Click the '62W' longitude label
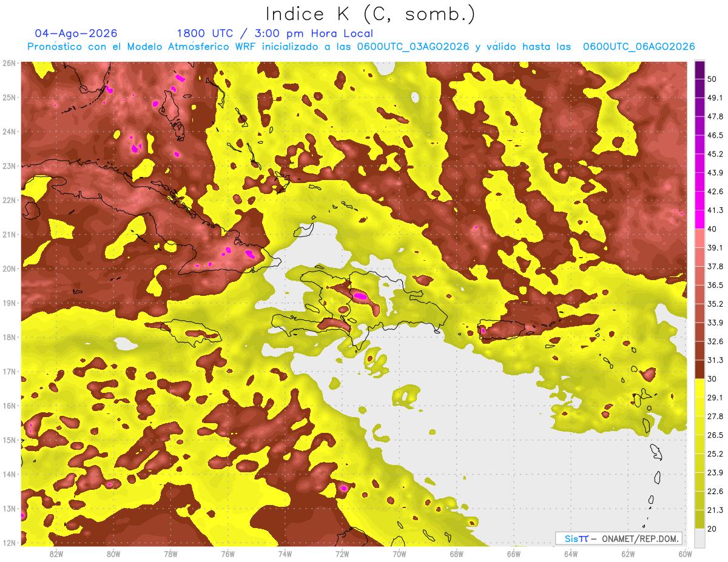The width and height of the screenshot is (728, 562). tap(629, 554)
